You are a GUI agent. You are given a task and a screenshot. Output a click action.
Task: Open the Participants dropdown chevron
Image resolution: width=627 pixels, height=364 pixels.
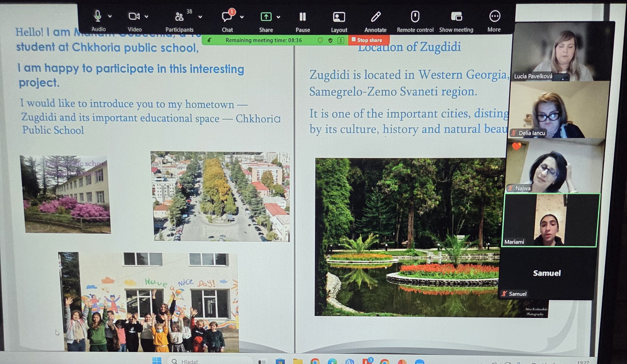200,17
